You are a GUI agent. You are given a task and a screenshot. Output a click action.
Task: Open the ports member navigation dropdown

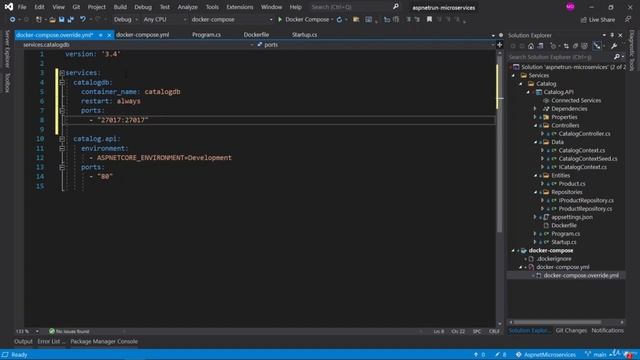click(375, 45)
